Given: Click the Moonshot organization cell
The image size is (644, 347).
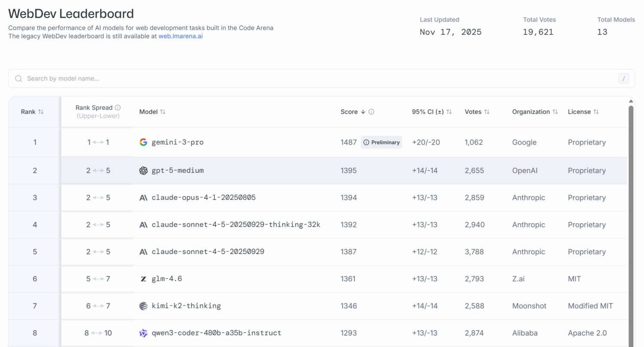Looking at the screenshot, I should pos(529,306).
